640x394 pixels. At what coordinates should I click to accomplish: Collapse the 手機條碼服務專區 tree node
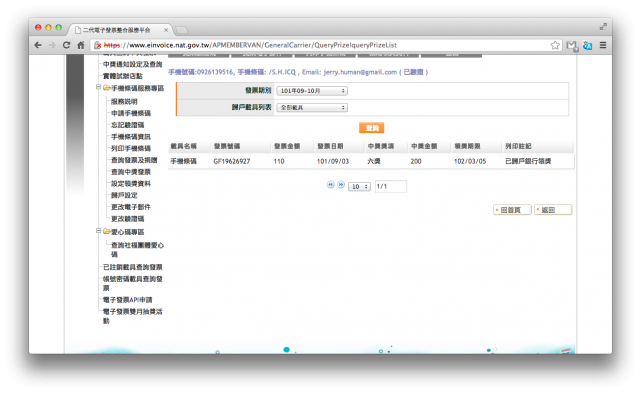coord(98,87)
